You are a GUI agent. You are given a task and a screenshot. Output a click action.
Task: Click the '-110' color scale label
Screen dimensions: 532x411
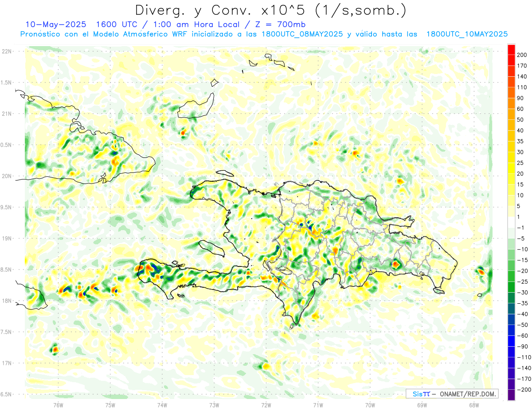coord(524,357)
